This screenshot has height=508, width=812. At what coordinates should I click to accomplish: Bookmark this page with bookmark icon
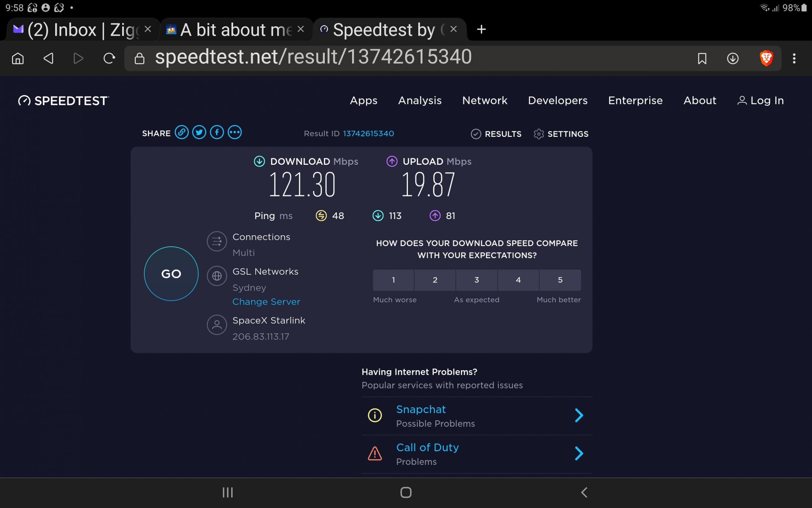point(702,59)
